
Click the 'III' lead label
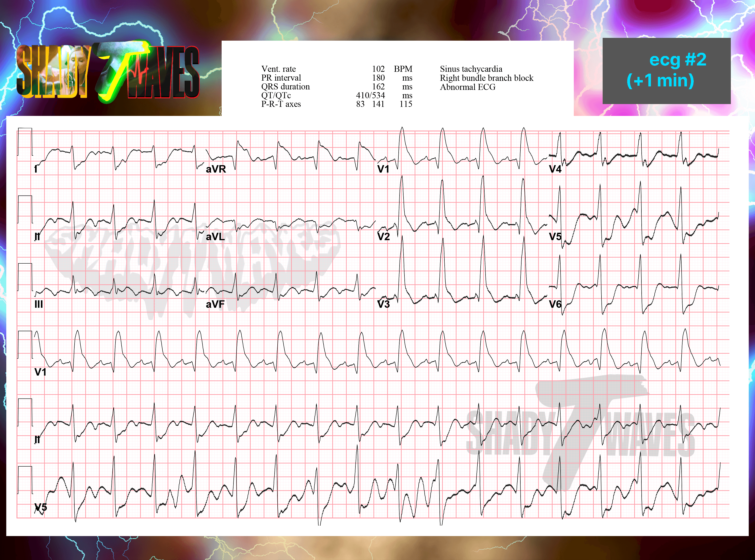(39, 304)
